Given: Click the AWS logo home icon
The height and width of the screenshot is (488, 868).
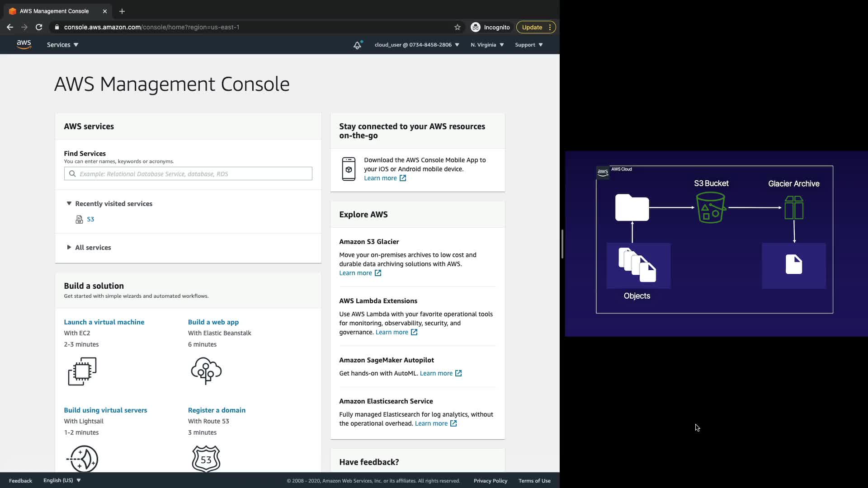Looking at the screenshot, I should [24, 44].
